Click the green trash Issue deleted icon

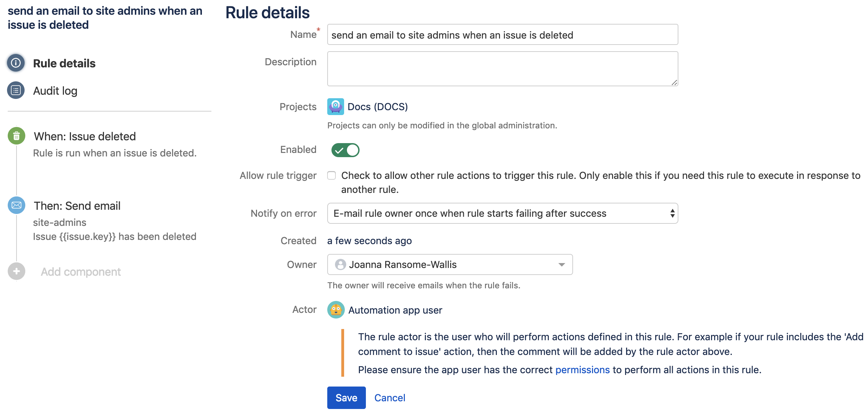[17, 136]
